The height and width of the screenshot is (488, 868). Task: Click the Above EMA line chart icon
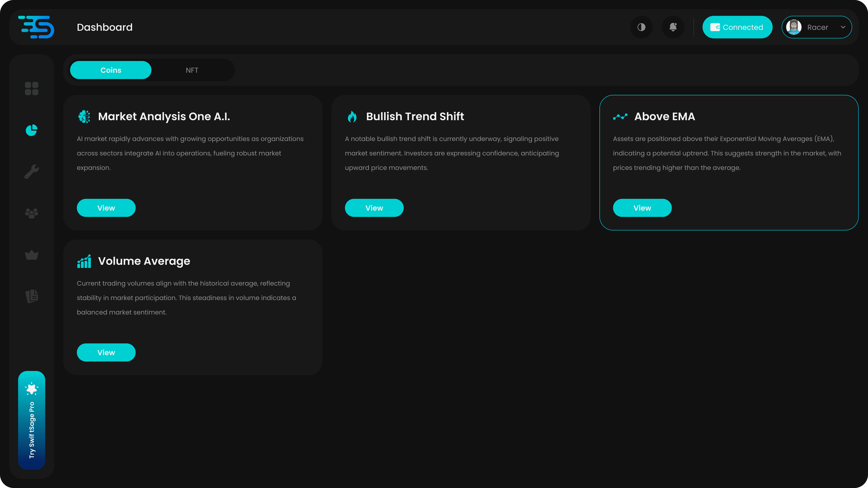pos(620,117)
